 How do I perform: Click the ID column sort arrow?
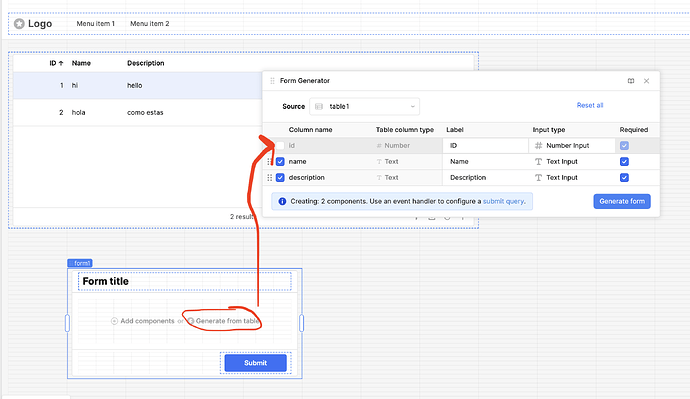click(x=61, y=63)
